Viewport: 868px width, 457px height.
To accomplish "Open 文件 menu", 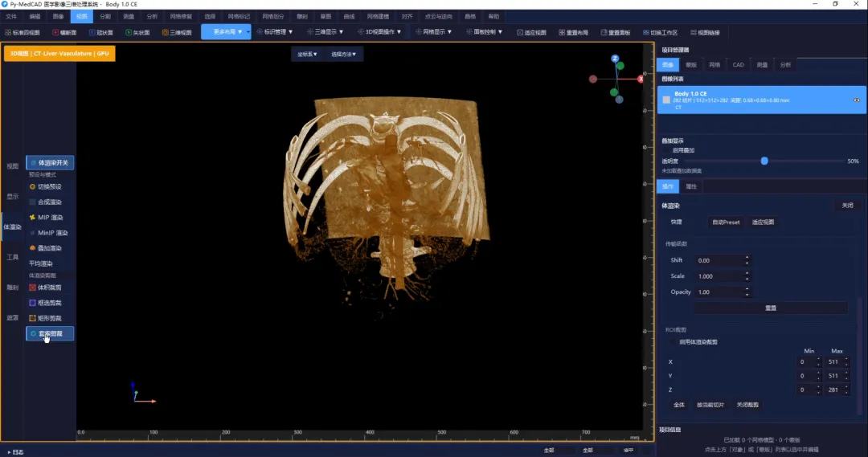I will pos(11,17).
